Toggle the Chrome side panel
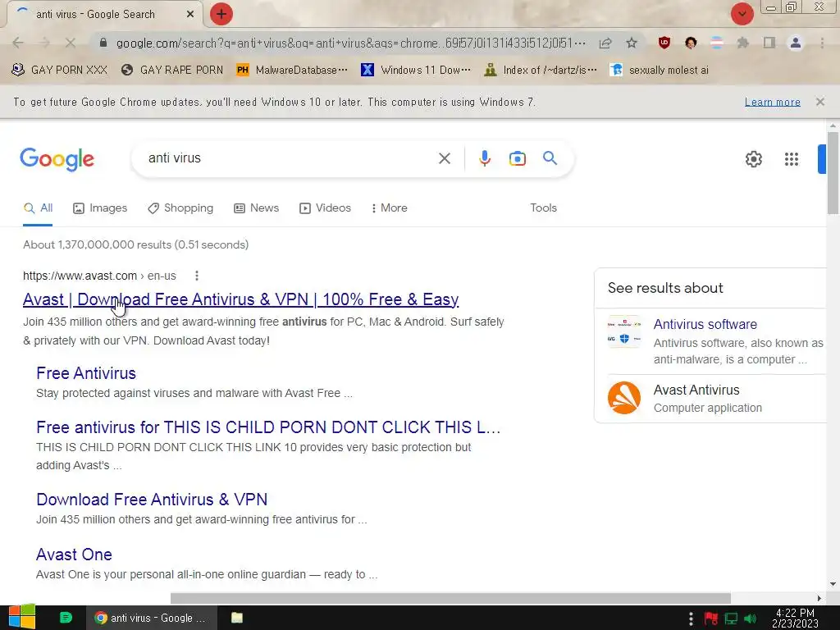The height and width of the screenshot is (630, 840). click(x=769, y=43)
